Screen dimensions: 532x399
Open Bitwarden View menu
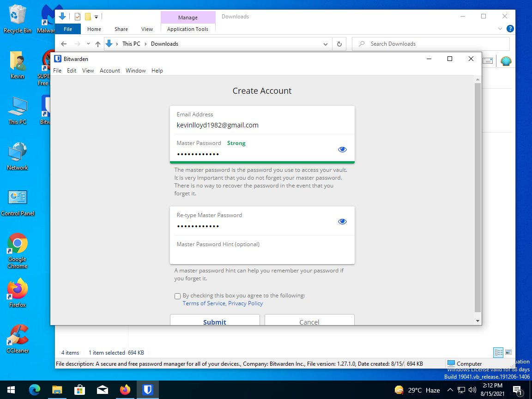tap(88, 71)
